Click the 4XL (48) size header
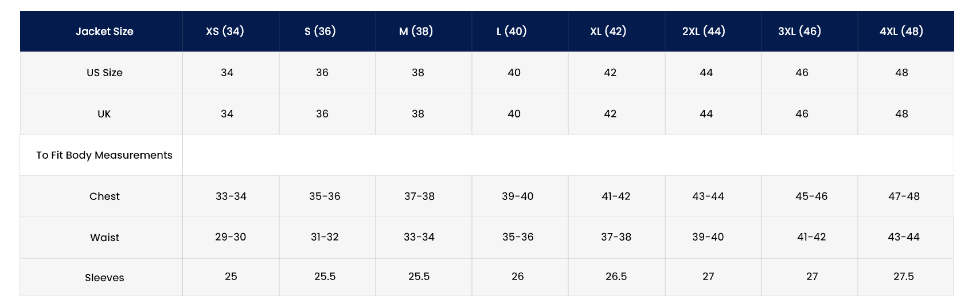The width and height of the screenshot is (980, 307). (x=901, y=32)
